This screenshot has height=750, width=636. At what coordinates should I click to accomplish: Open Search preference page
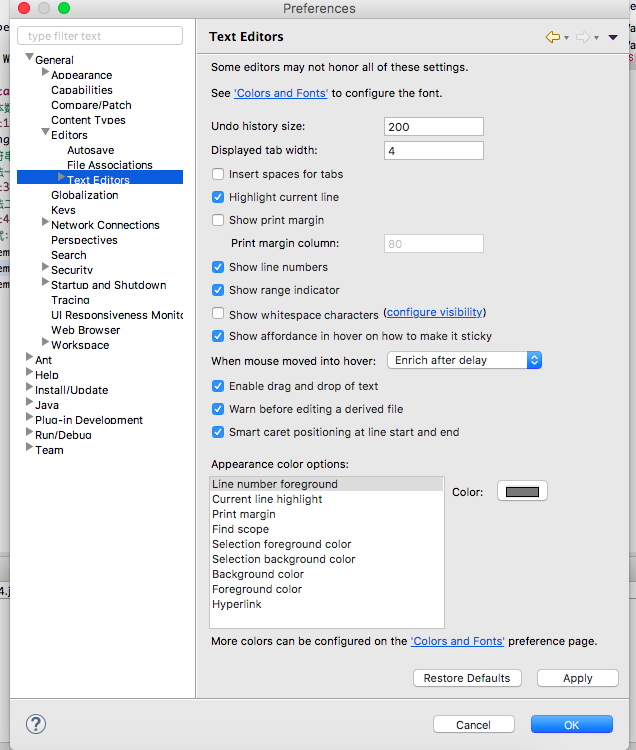69,255
